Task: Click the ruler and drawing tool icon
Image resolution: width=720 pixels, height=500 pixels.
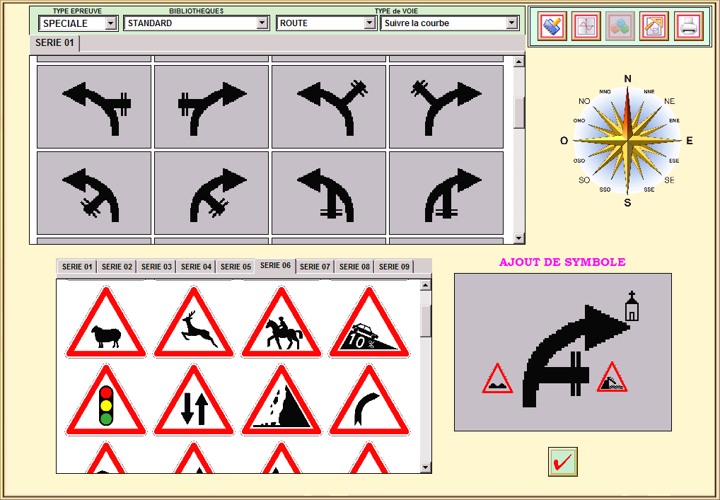Action: [654, 26]
